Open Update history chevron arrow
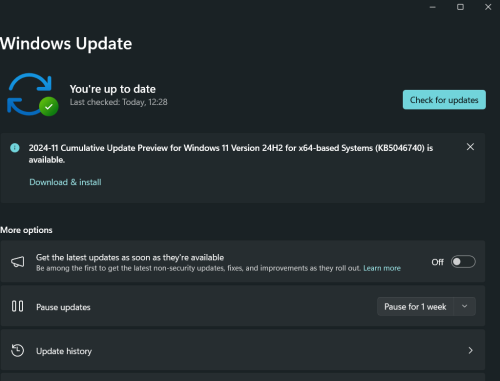Screen dimensions: 500x381 click(470, 350)
